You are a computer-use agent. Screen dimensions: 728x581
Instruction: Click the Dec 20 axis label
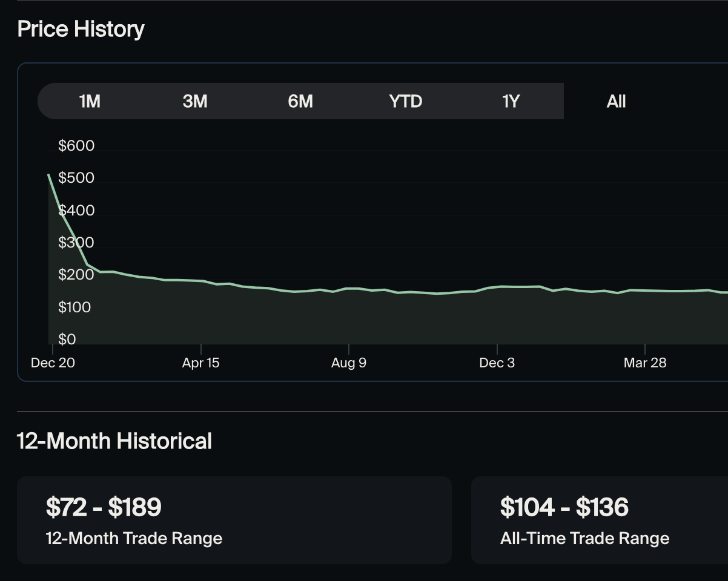pos(53,362)
